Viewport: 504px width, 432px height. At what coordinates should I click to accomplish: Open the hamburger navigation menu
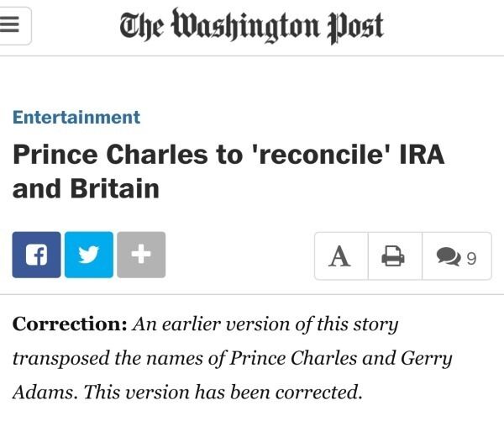13,26
